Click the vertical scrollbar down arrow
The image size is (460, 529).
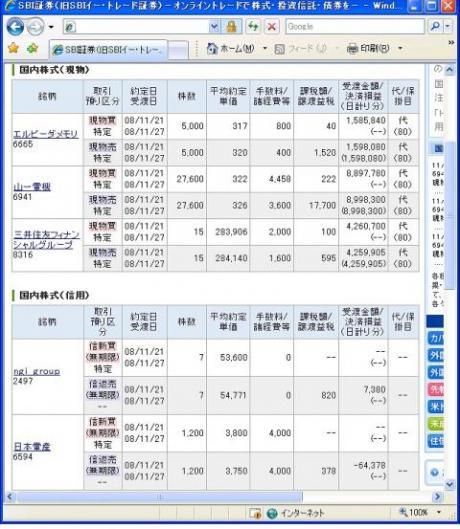click(x=450, y=484)
